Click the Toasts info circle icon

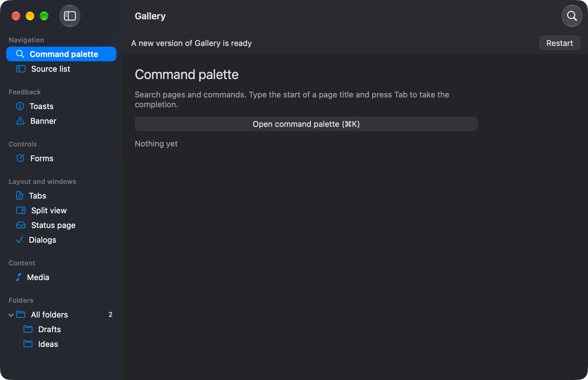tap(20, 106)
